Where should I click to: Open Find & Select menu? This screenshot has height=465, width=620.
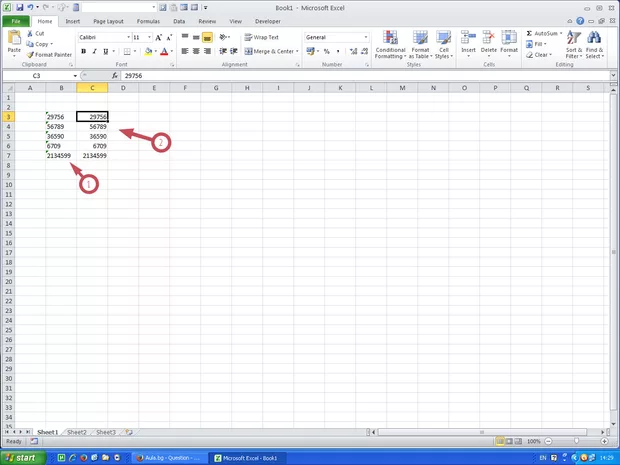point(594,45)
